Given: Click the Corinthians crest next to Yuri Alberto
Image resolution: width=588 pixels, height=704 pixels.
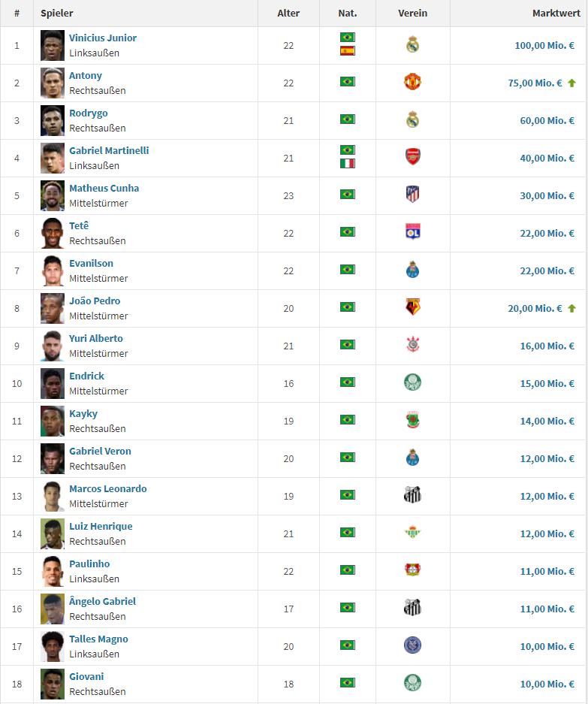Looking at the screenshot, I should pos(412,345).
